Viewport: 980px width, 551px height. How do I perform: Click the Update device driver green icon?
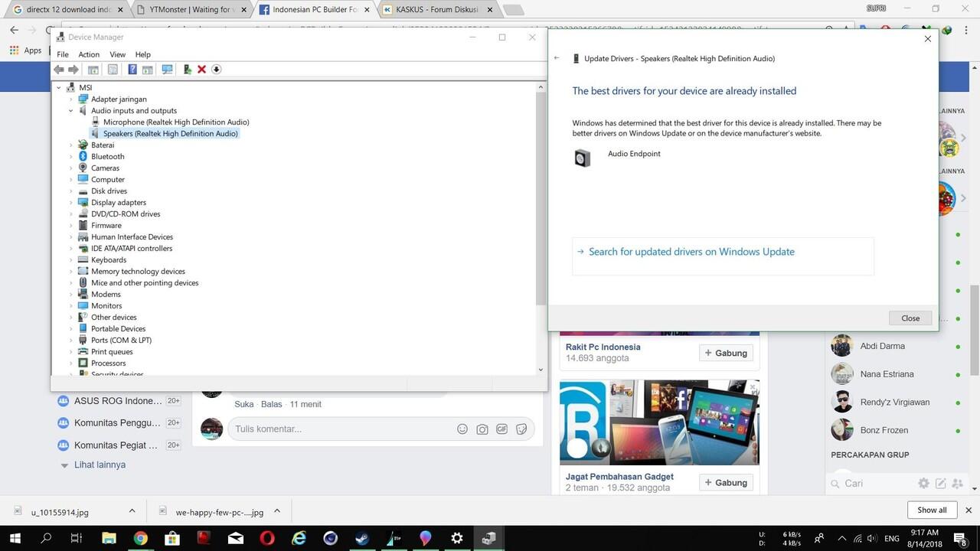coord(187,70)
